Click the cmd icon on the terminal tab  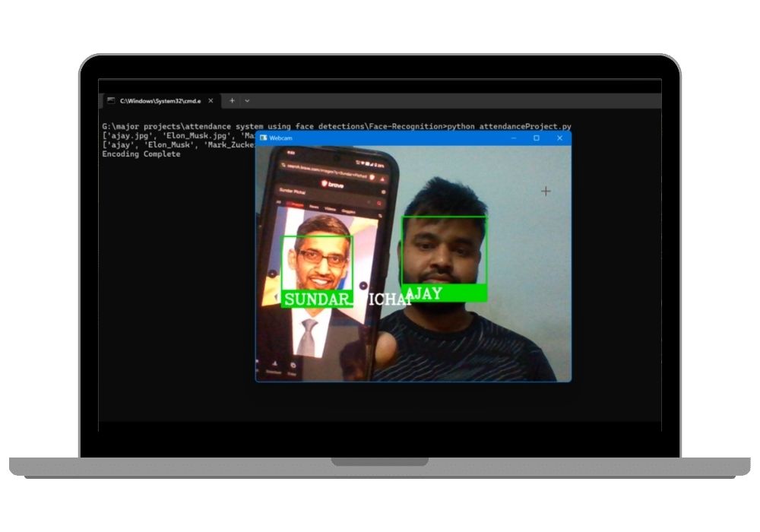click(111, 100)
